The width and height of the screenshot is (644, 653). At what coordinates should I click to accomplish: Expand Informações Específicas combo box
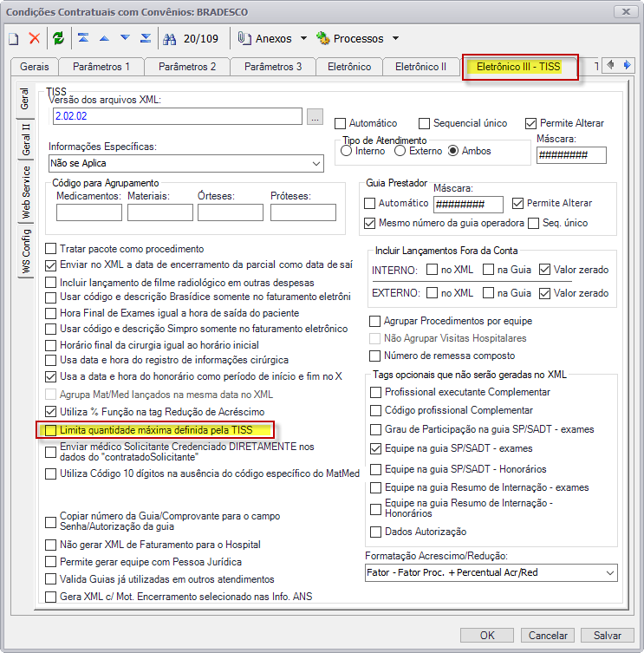click(x=316, y=164)
